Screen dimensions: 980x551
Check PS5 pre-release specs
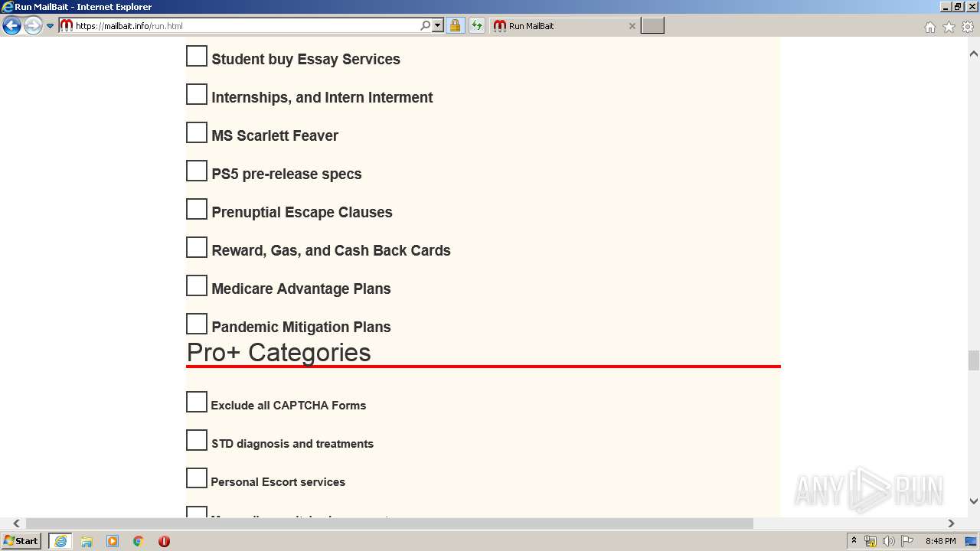[x=197, y=171]
